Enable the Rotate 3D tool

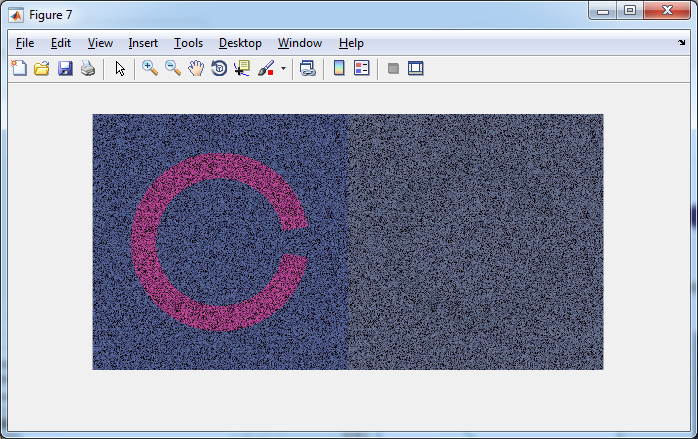[x=219, y=68]
